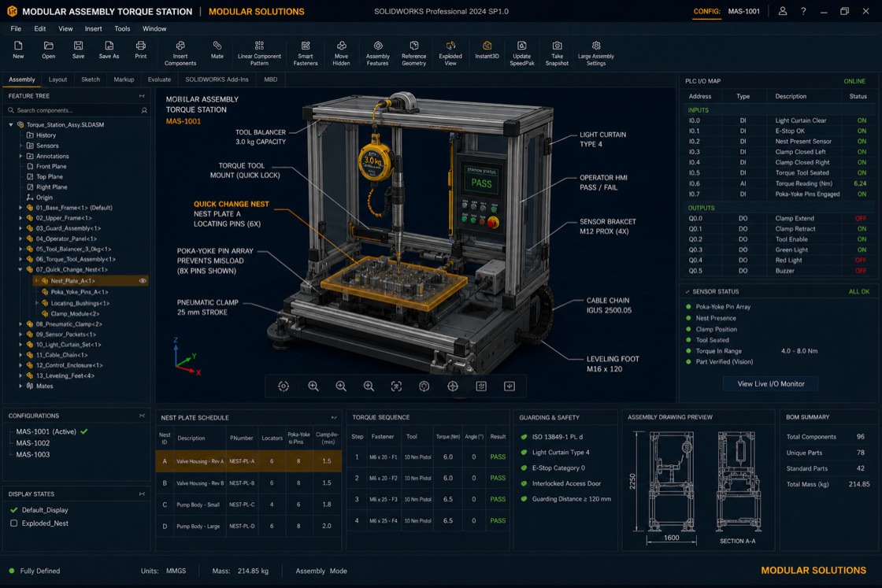Collapse the Torque_Station_Assy.SLDASM root node
The image size is (882, 588).
pos(11,125)
